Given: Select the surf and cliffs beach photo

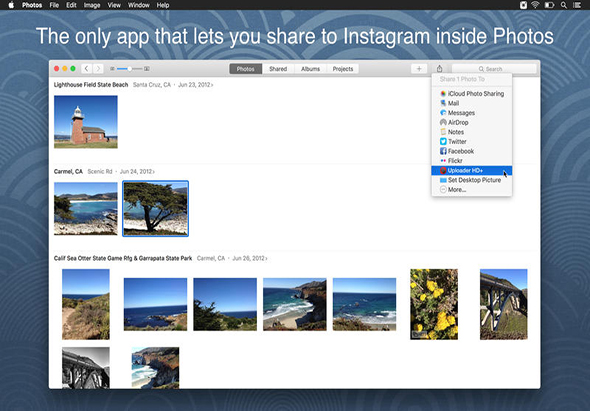Looking at the screenshot, I should [x=295, y=304].
